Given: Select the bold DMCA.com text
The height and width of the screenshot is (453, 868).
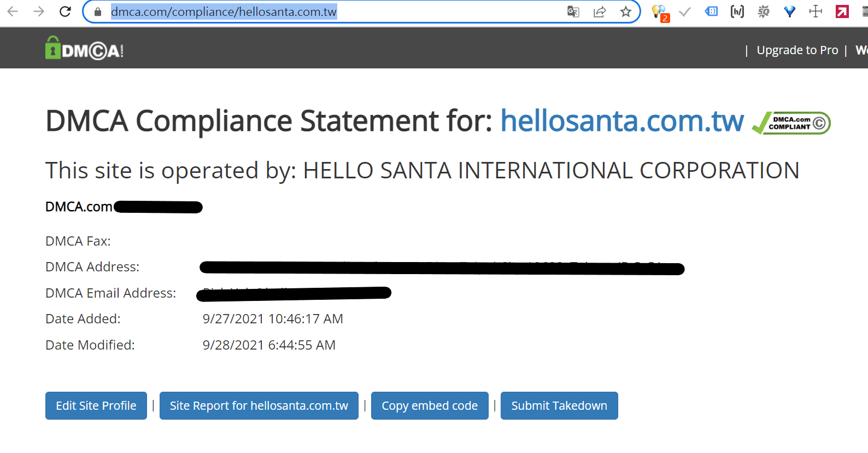Looking at the screenshot, I should tap(79, 207).
